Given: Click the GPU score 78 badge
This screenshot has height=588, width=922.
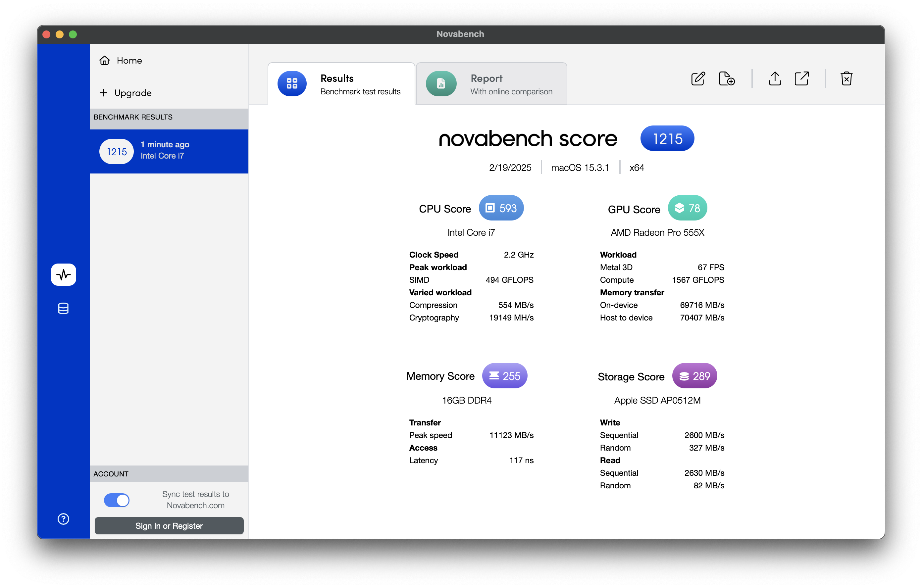Looking at the screenshot, I should tap(687, 208).
